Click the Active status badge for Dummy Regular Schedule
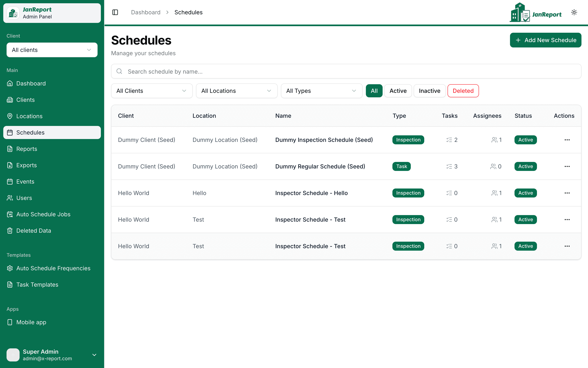The image size is (588, 368). (x=525, y=166)
